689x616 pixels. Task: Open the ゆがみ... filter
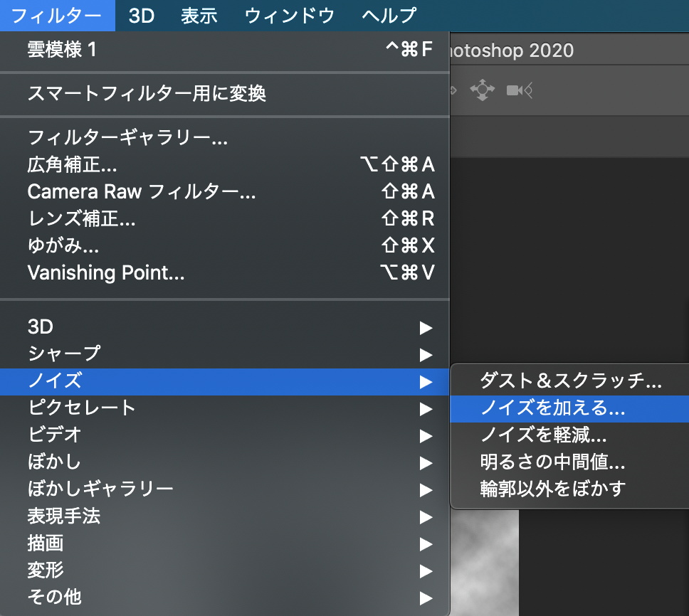coord(224,245)
